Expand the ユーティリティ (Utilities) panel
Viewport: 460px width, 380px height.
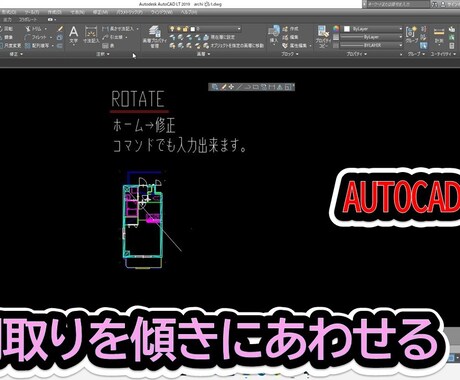pyautogui.click(x=443, y=54)
